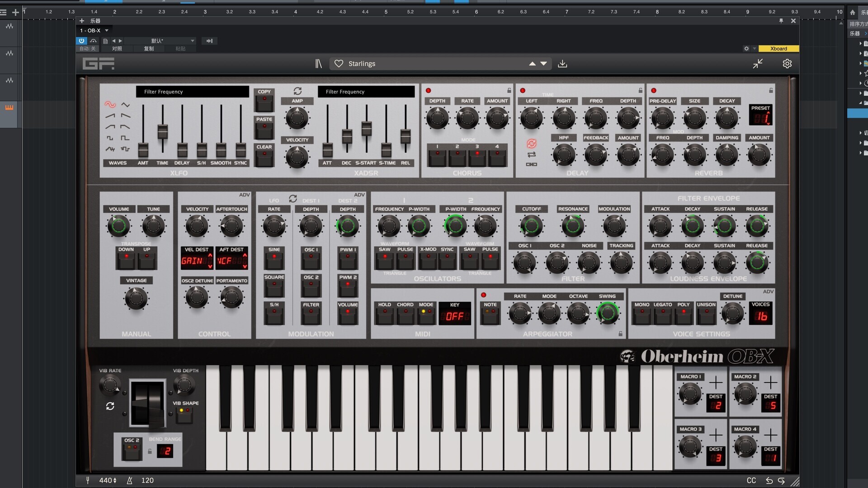This screenshot has width=868, height=488.
Task: Click the KEY OFF display
Action: coord(454,313)
